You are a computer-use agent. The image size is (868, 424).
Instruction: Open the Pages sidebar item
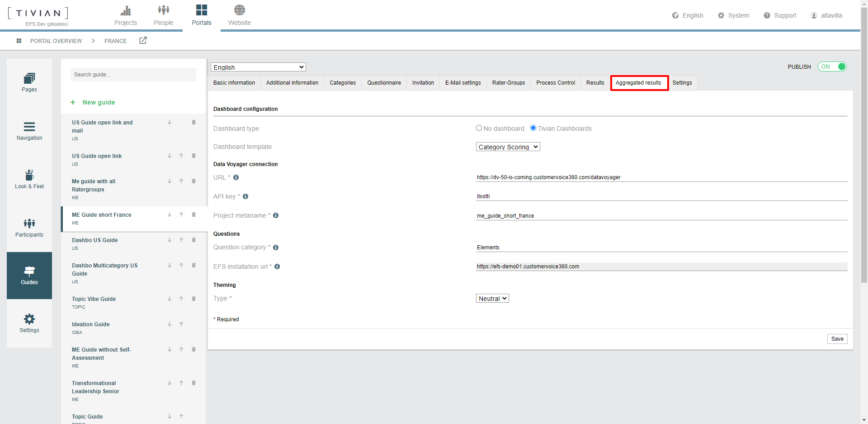(x=29, y=83)
